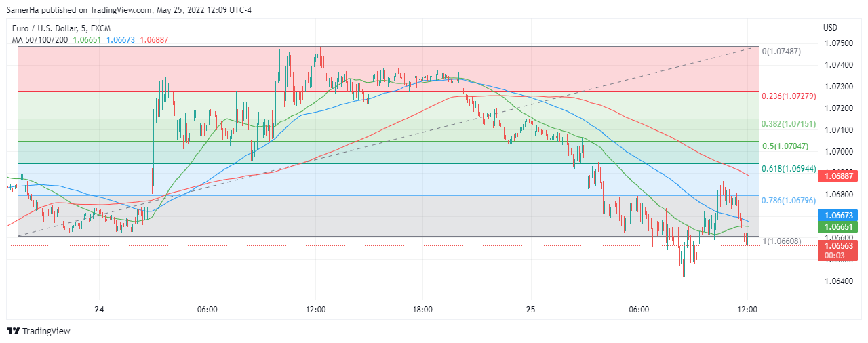Open the USD currency label on price axis
Viewport: 868px width, 343px height.
tap(830, 28)
